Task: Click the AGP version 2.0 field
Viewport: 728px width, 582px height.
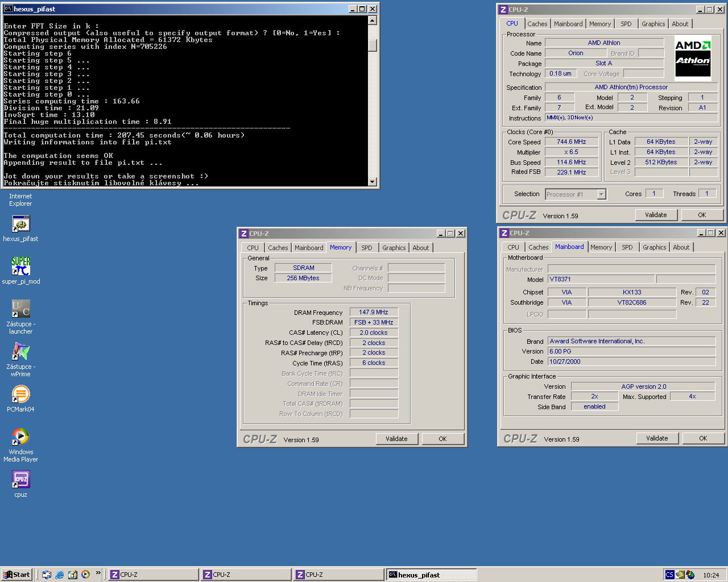Action: click(x=643, y=386)
